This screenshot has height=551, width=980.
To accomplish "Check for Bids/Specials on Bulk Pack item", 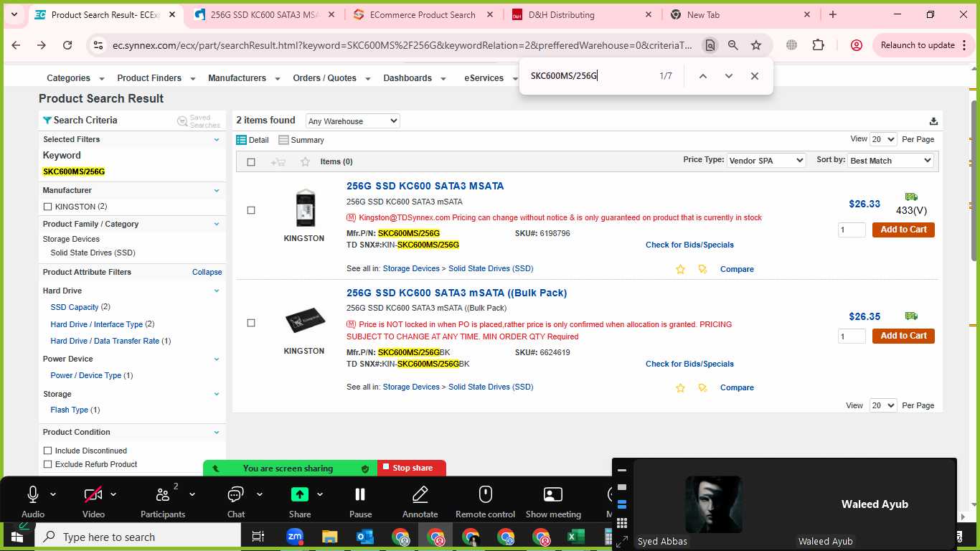I will coord(689,364).
